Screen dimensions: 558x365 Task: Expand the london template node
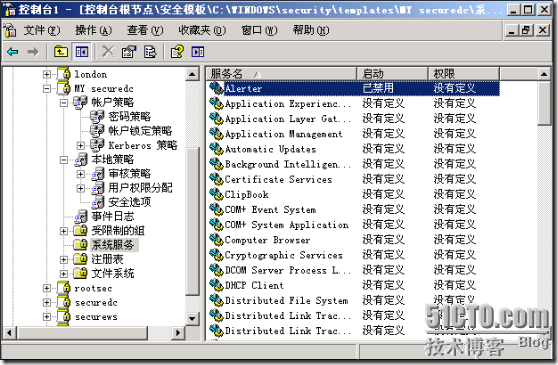pyautogui.click(x=47, y=74)
